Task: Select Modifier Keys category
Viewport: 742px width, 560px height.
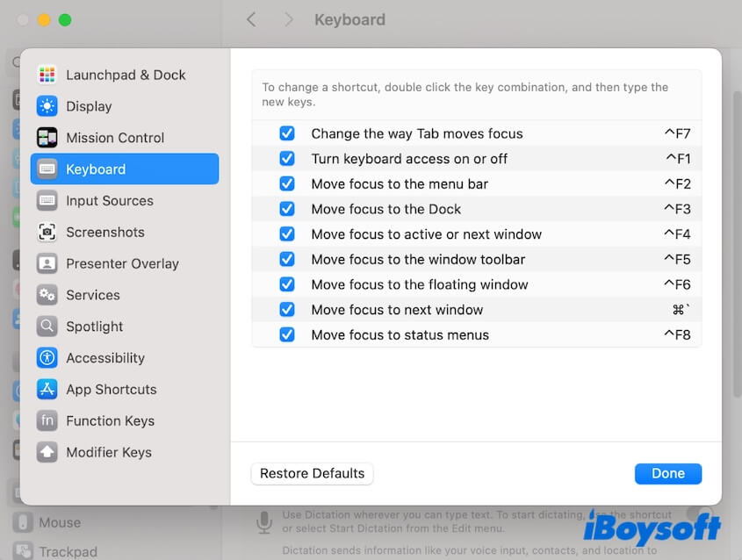Action: (x=125, y=452)
